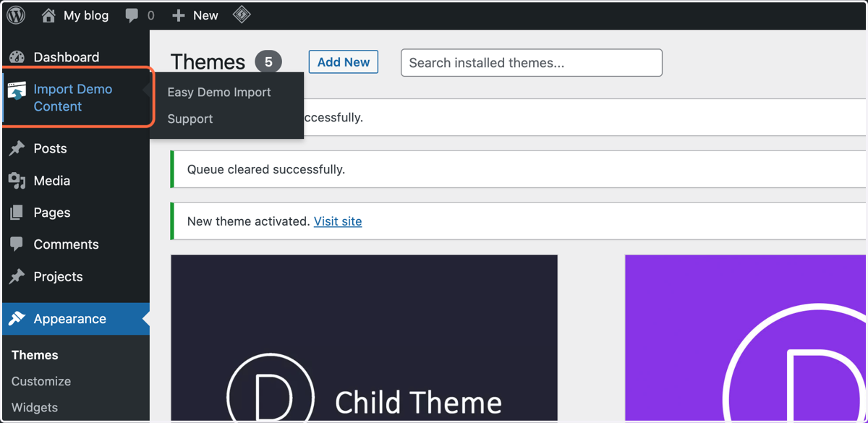Click the Appearance paintbrush icon

pyautogui.click(x=17, y=319)
